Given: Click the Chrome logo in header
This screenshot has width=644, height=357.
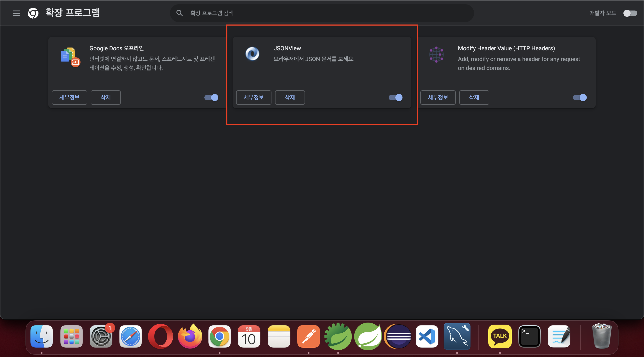Looking at the screenshot, I should click(33, 13).
